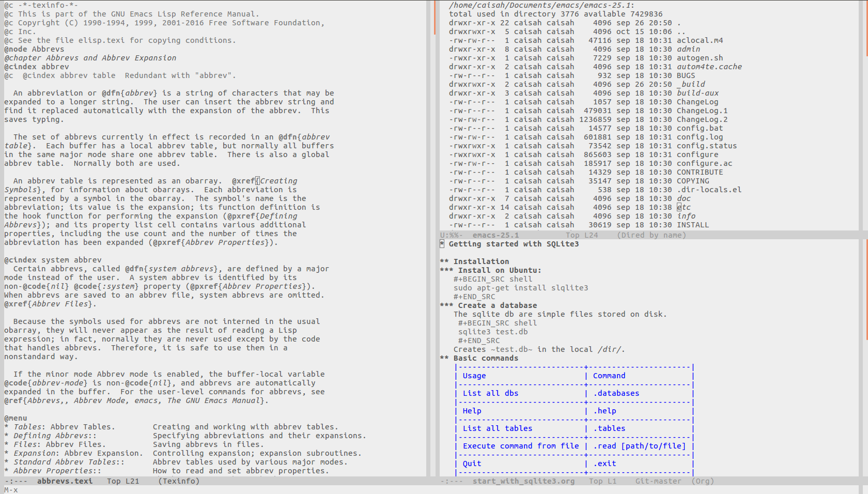Select the CONTRIBUTE file
This screenshot has width=868, height=494.
[x=700, y=172]
